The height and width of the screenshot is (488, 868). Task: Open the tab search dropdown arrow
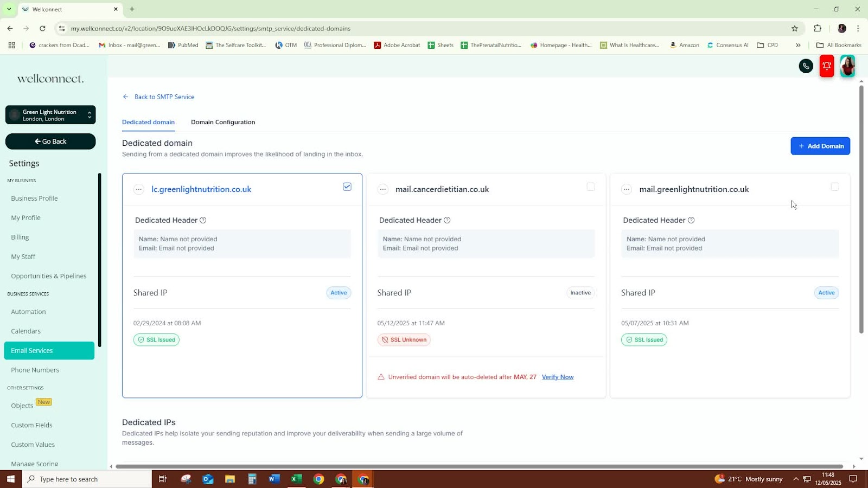(x=9, y=9)
